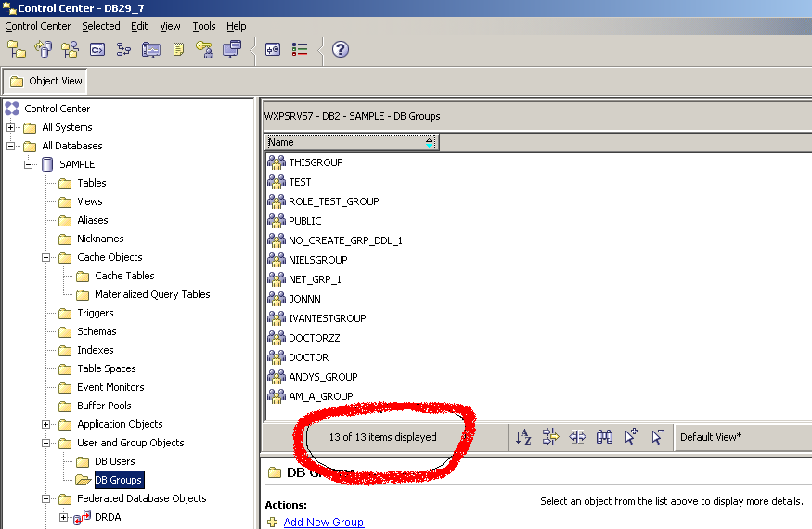This screenshot has height=529, width=812.
Task: Select the NIELSGROUP row
Action: [307, 260]
